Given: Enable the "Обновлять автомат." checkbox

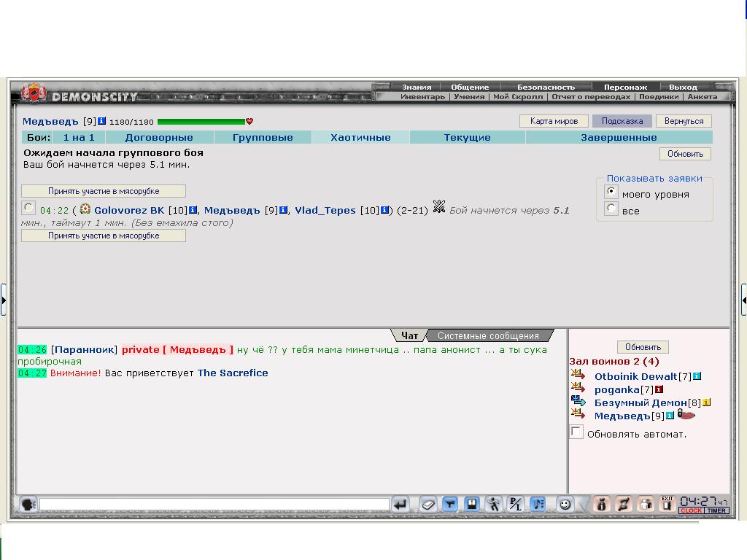Looking at the screenshot, I should click(576, 432).
